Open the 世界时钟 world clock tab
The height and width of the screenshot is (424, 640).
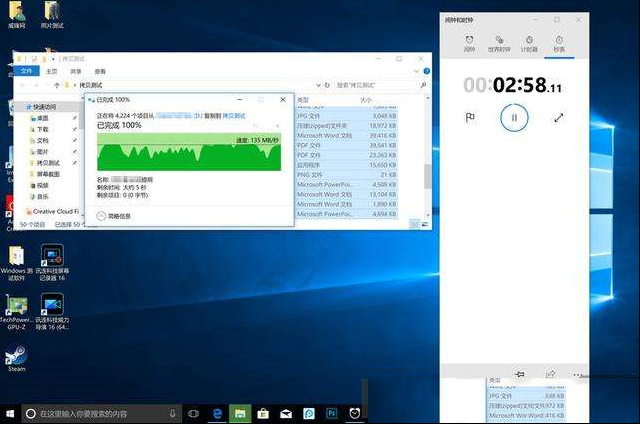coord(499,43)
